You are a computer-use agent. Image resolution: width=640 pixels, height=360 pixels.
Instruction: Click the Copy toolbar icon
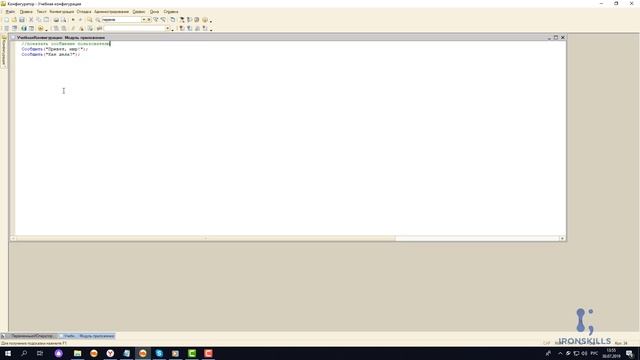[39, 20]
